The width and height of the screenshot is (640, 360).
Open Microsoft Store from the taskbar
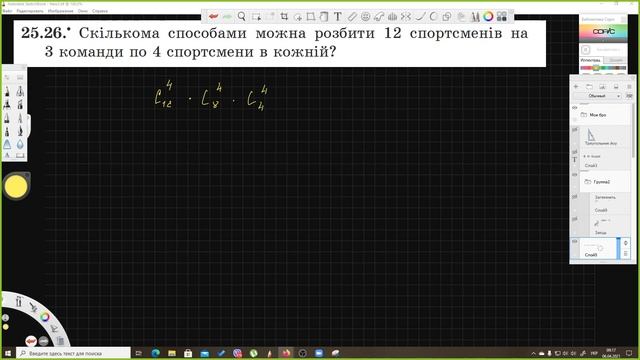188,353
